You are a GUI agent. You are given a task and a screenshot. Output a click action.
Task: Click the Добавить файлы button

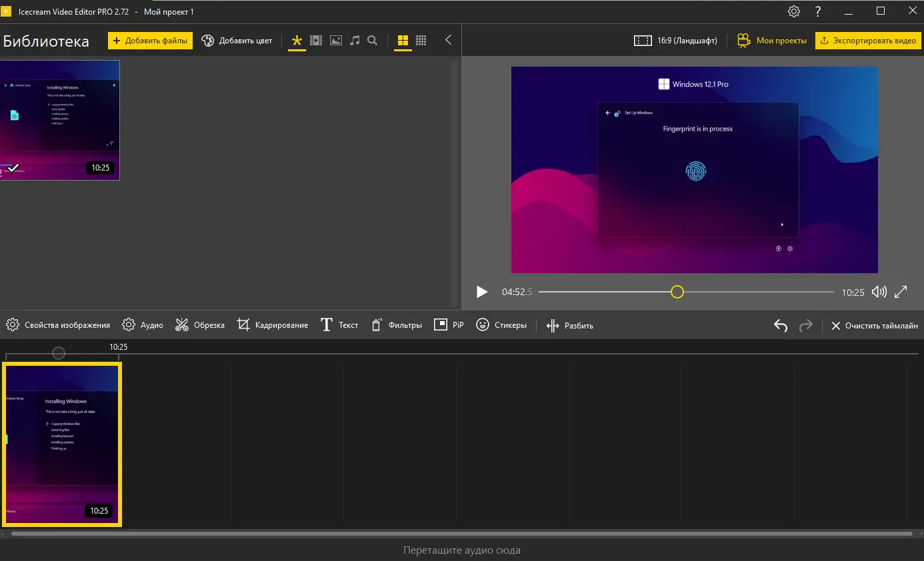(150, 41)
